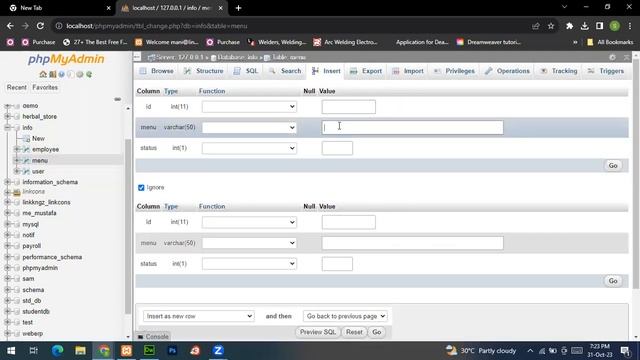
Task: Open Function dropdown for second menu row
Action: (249, 243)
